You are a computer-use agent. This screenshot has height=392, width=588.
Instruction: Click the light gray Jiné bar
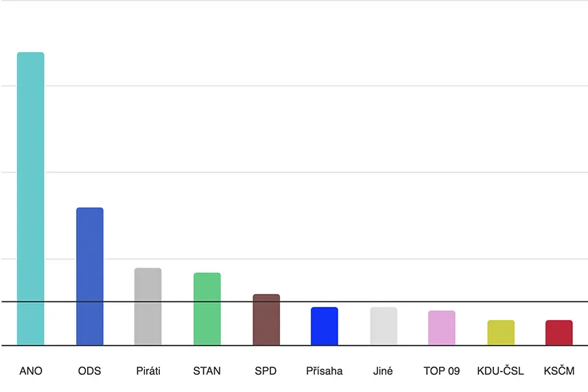click(384, 326)
